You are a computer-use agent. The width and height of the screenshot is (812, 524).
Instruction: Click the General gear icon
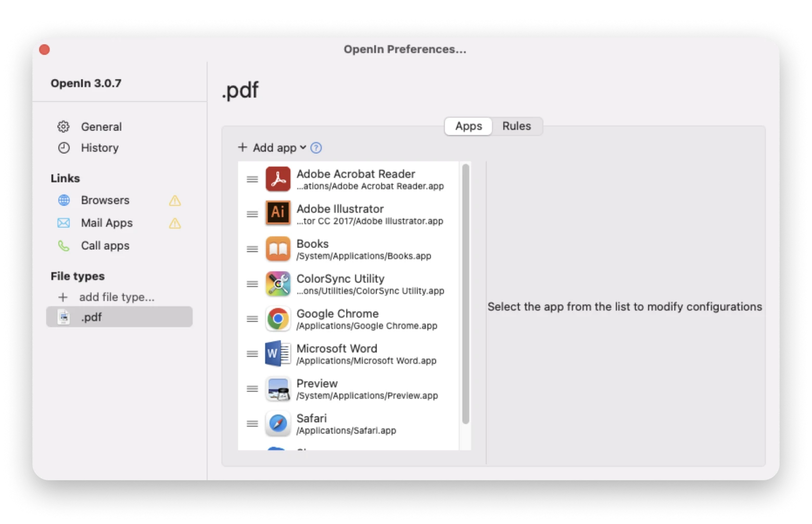tap(64, 127)
